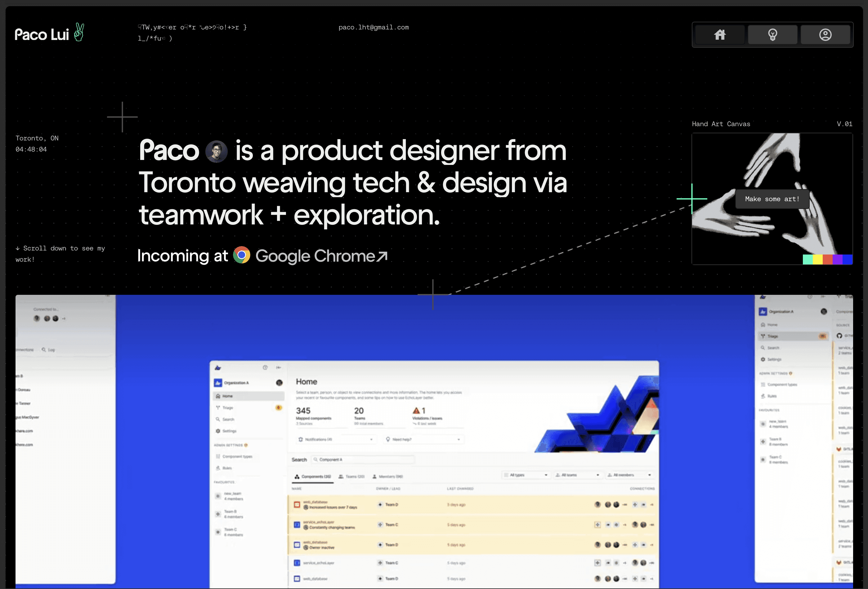
Task: Click the home icon in top navigation
Action: (x=720, y=35)
